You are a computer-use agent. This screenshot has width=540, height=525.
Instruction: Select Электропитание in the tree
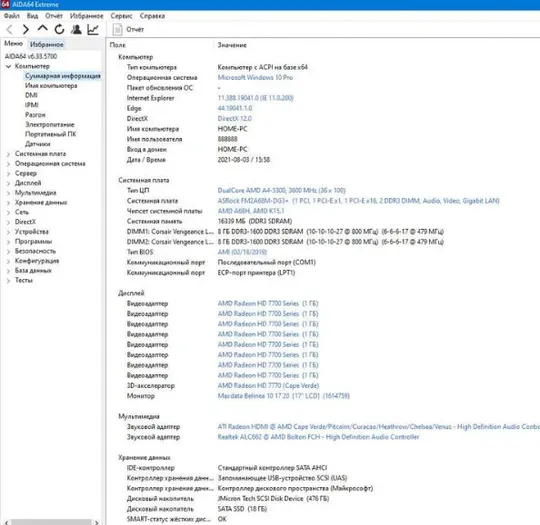tap(50, 124)
